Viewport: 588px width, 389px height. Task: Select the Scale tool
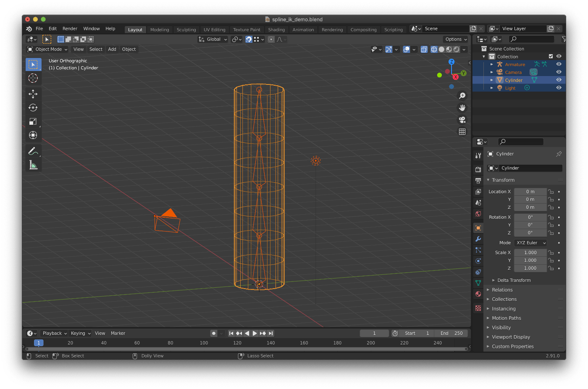point(33,121)
